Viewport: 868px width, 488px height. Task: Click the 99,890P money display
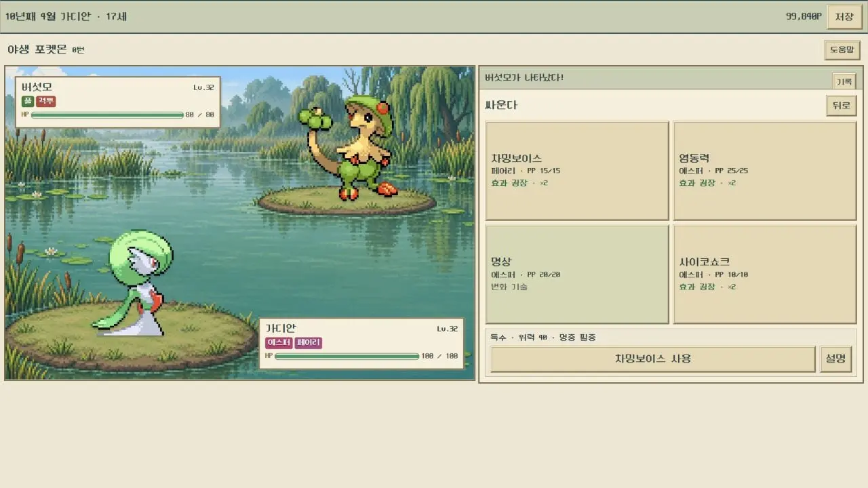(804, 17)
